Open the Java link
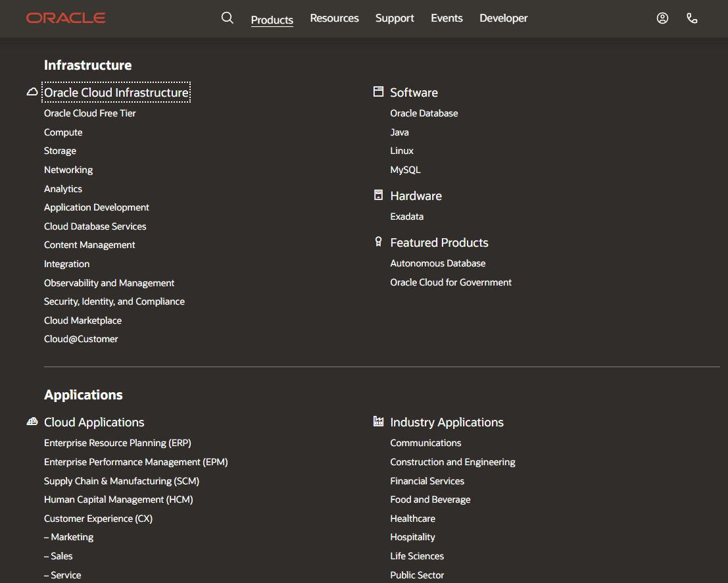 point(399,132)
